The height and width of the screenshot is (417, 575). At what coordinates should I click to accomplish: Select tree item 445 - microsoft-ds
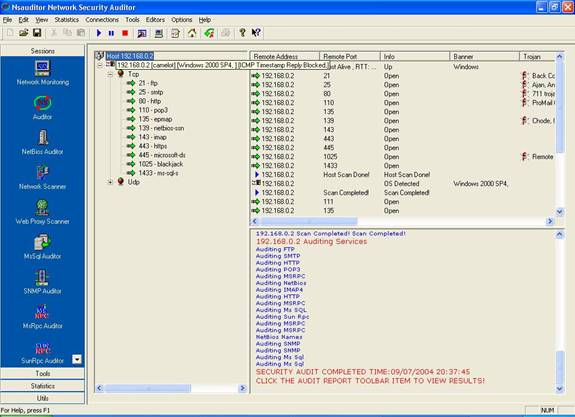[162, 155]
